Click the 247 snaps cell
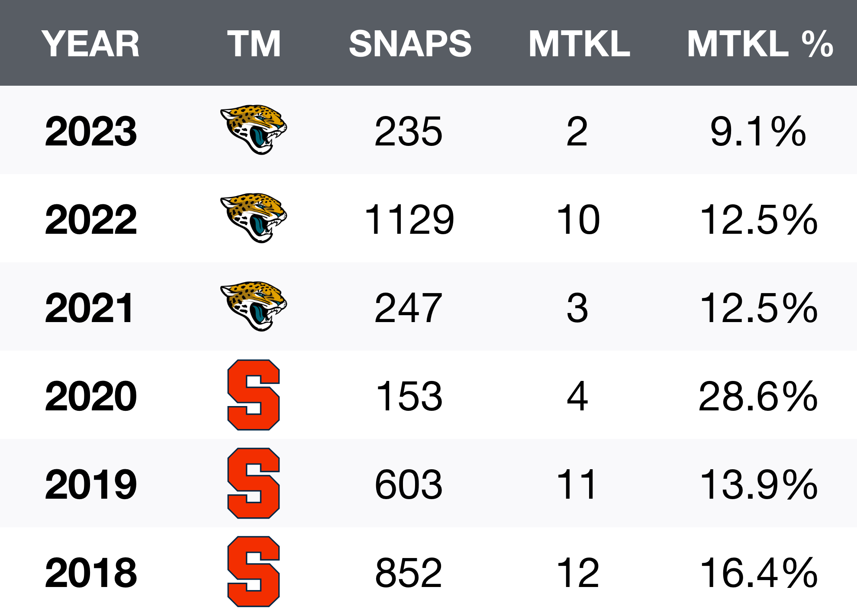 coord(409,308)
